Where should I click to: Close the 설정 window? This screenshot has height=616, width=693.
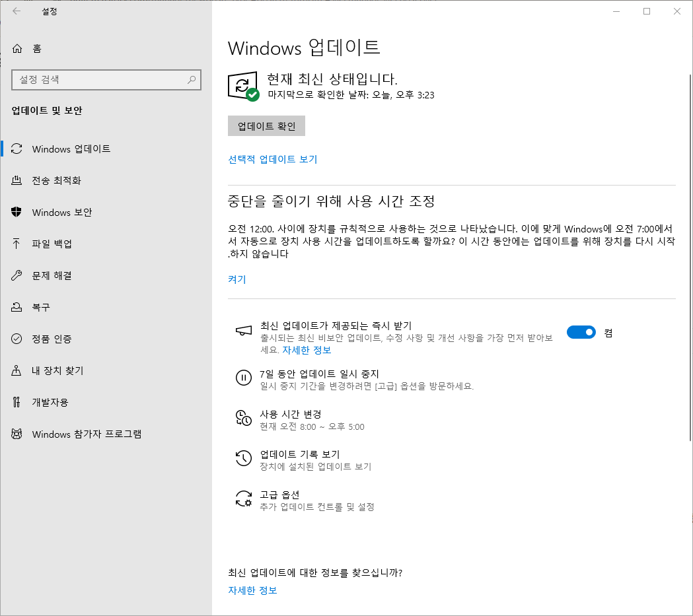point(677,11)
